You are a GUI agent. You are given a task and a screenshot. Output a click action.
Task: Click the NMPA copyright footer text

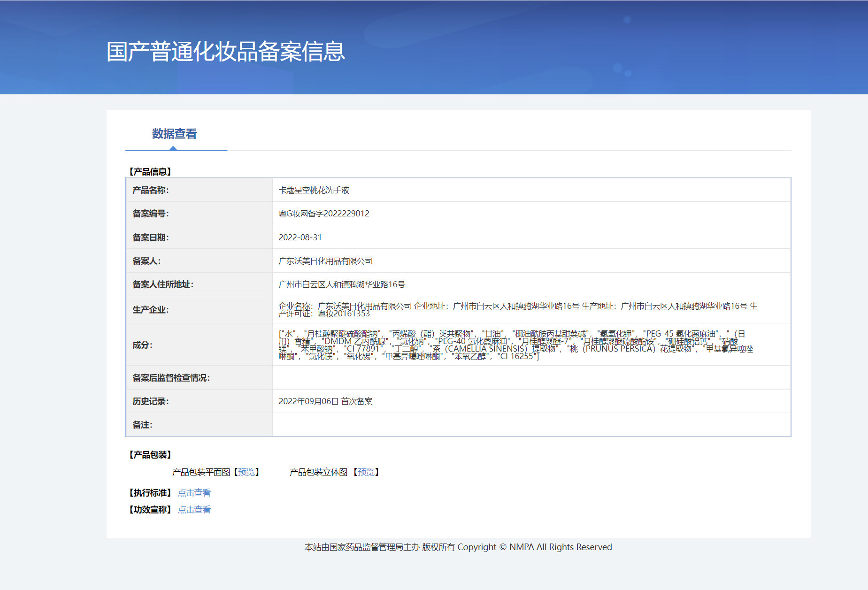tap(458, 547)
